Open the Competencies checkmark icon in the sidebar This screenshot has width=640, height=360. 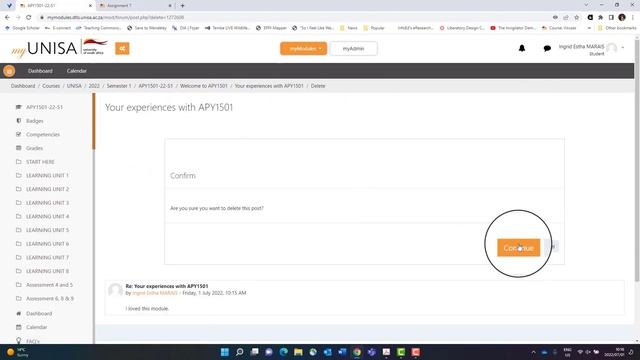[x=18, y=134]
